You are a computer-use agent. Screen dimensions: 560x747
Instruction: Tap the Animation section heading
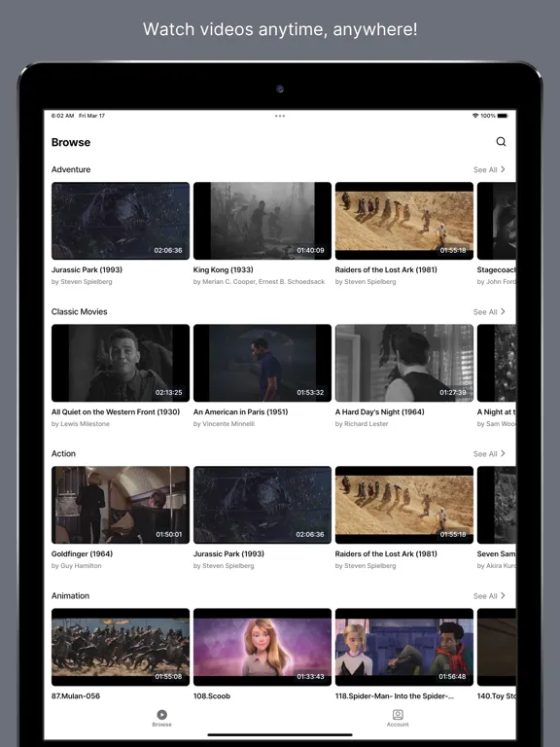point(70,595)
